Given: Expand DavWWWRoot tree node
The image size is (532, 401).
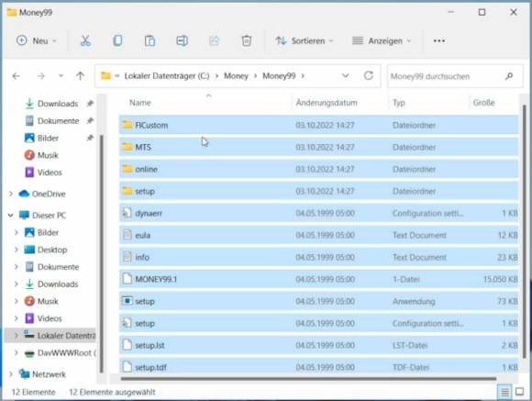Looking at the screenshot, I should point(16,352).
